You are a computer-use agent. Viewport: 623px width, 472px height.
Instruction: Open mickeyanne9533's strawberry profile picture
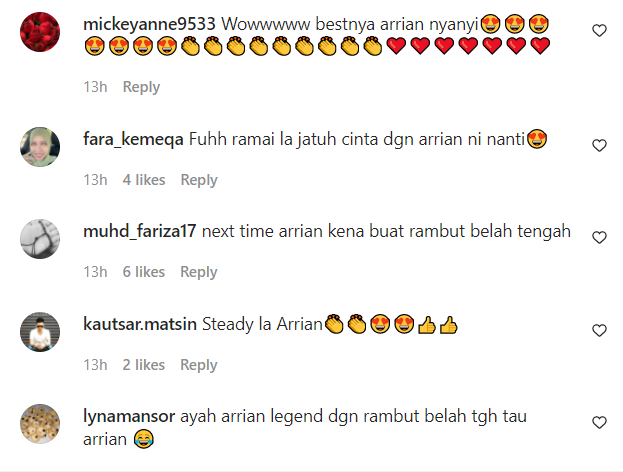coord(40,32)
